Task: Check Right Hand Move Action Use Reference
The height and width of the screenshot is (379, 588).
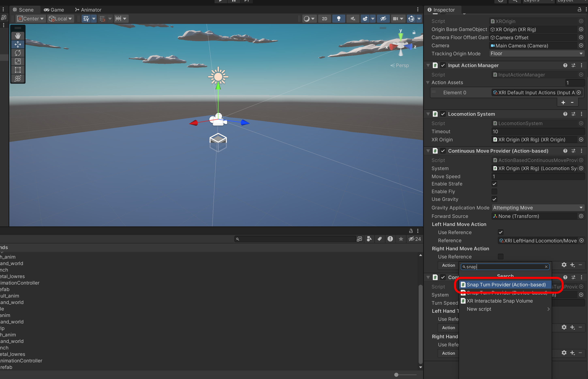Action: tap(500, 257)
